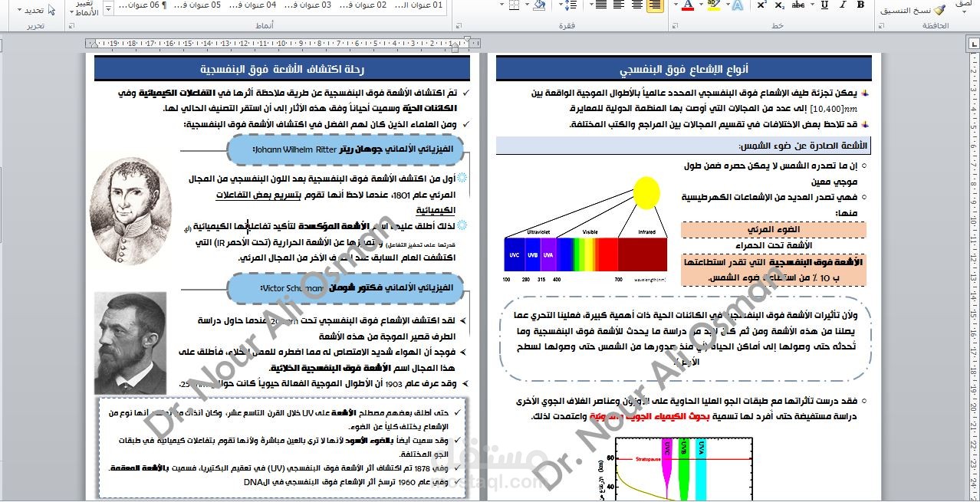Apply the style 02 عنوان
Screen dimensions: 980x502
tap(363, 5)
